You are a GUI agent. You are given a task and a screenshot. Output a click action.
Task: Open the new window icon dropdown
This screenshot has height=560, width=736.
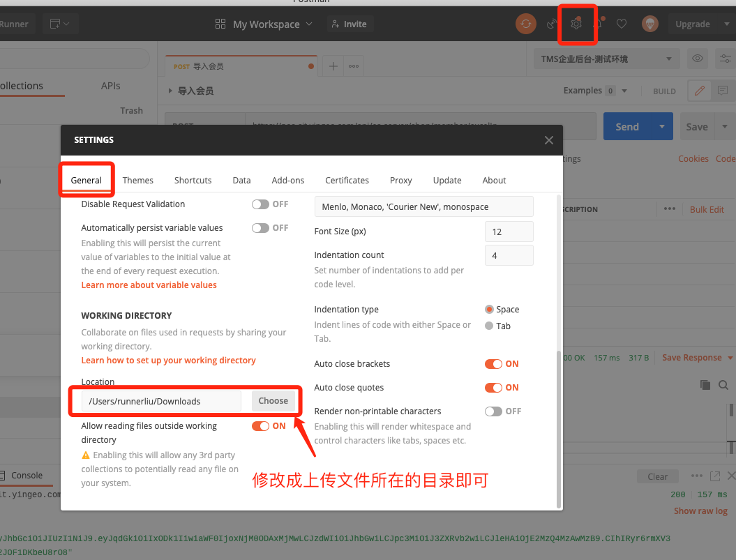(59, 24)
